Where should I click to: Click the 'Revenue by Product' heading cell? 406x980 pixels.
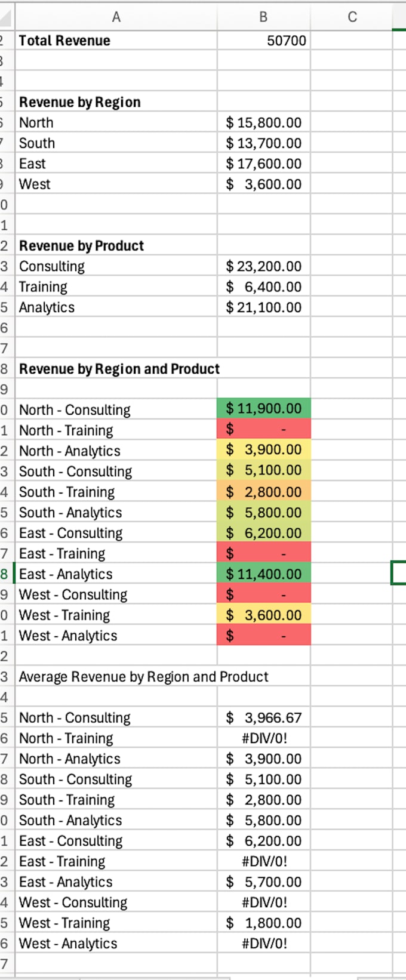[x=116, y=246]
